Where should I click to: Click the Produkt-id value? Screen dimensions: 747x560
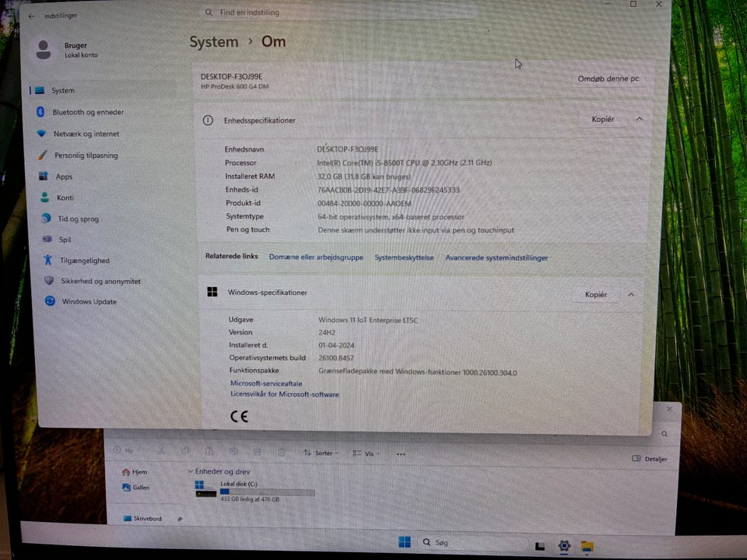364,203
